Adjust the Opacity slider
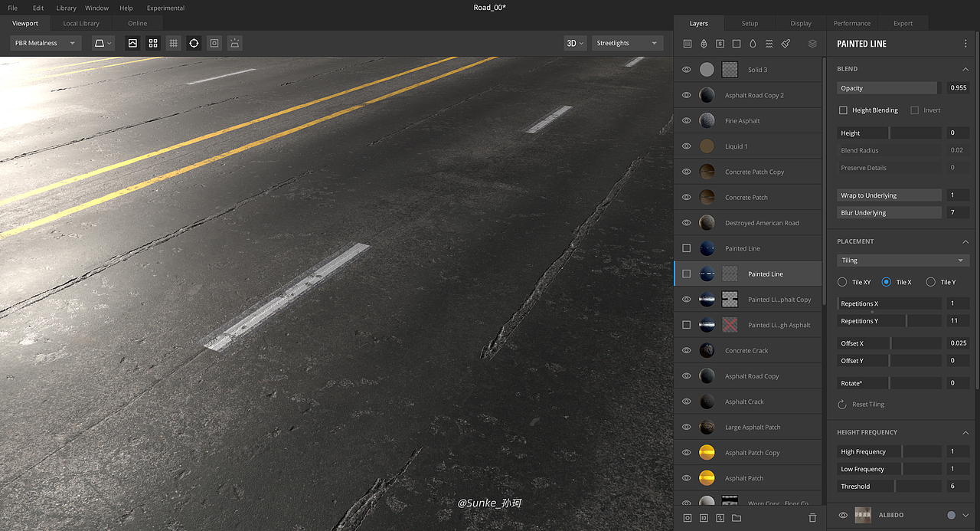Screen dimensions: 980x531 click(890, 88)
